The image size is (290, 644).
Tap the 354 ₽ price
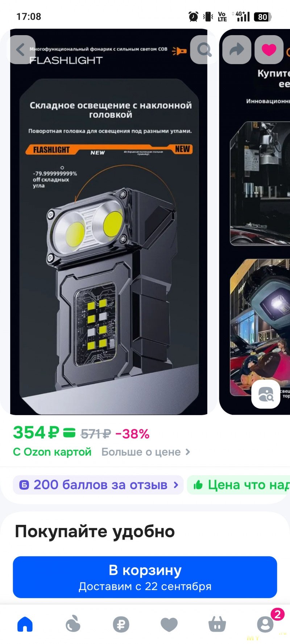click(36, 432)
